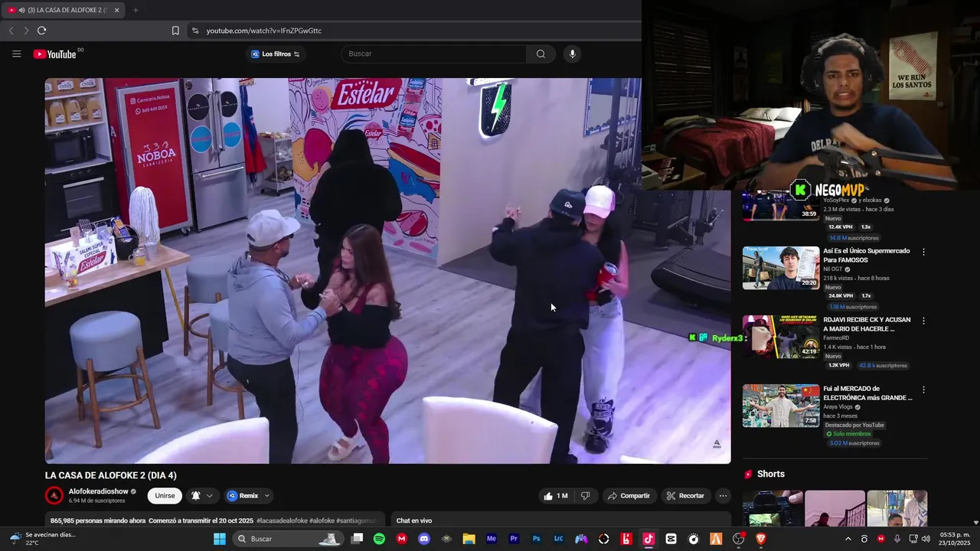Toggle notification bell for Alofokeradioshow
This screenshot has width=980, height=551.
(x=196, y=496)
